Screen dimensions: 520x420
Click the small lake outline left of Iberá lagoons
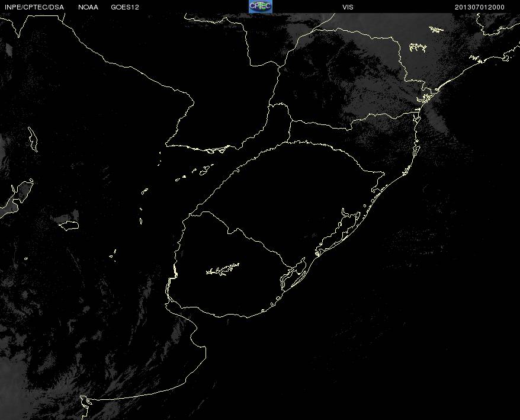click(145, 191)
